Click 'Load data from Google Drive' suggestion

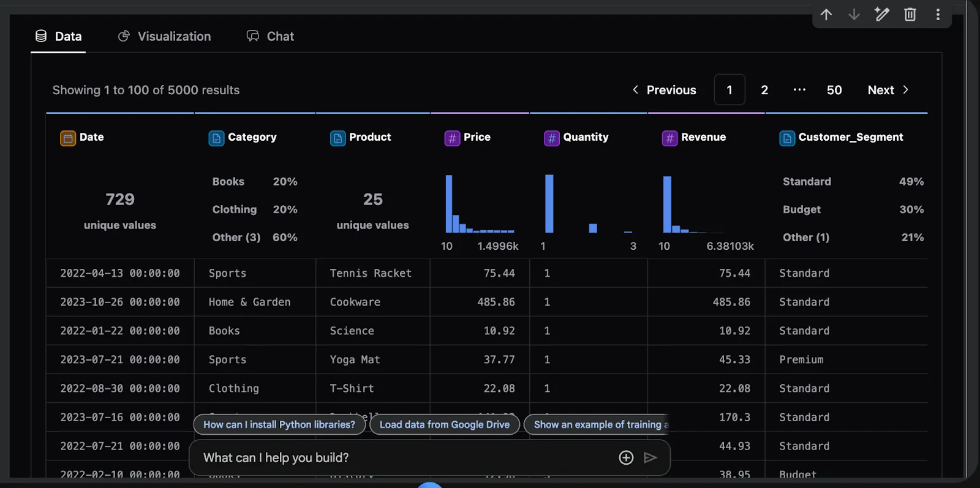(445, 424)
